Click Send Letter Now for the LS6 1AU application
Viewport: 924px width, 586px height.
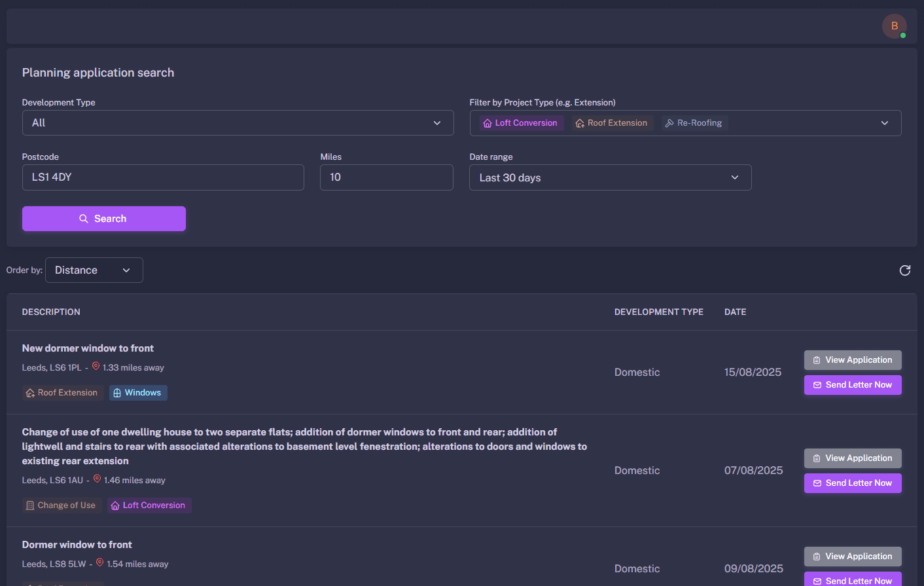point(853,483)
